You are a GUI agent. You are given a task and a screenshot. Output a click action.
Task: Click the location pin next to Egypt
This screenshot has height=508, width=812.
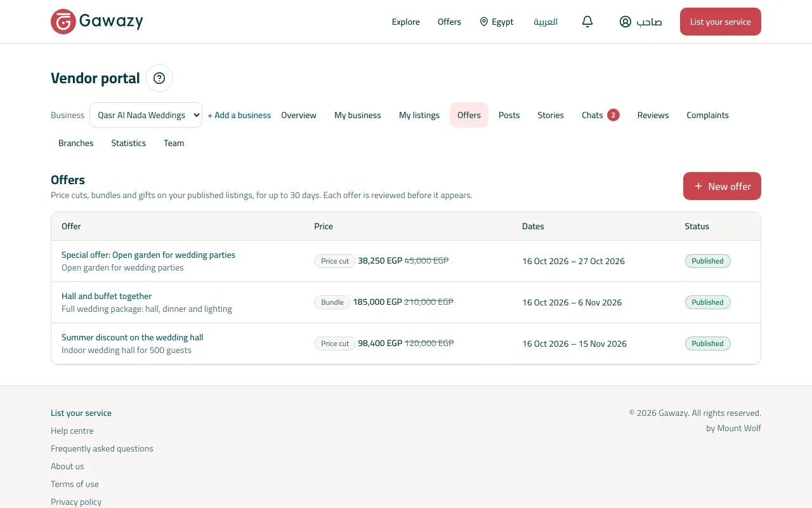484,22
